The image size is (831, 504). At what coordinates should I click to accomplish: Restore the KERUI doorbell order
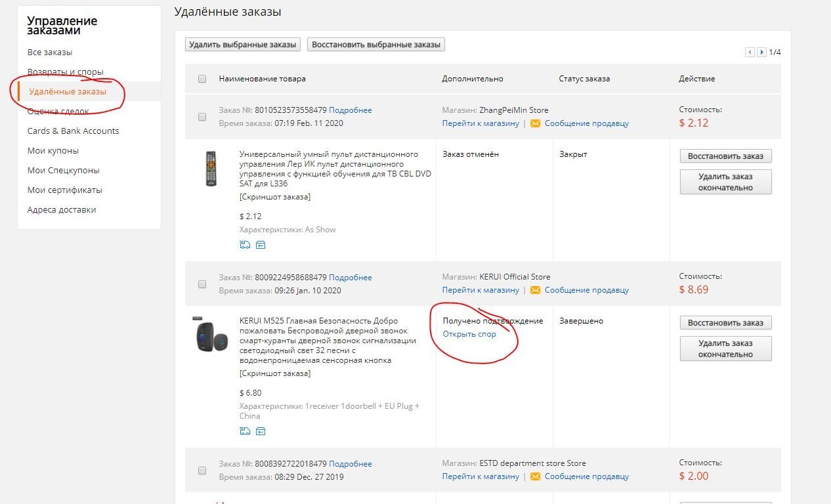[x=725, y=323]
